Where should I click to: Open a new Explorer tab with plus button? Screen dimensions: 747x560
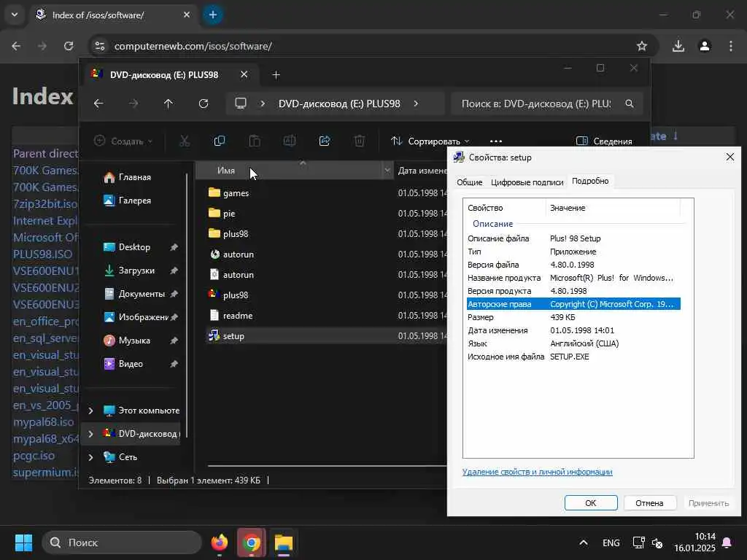point(276,75)
